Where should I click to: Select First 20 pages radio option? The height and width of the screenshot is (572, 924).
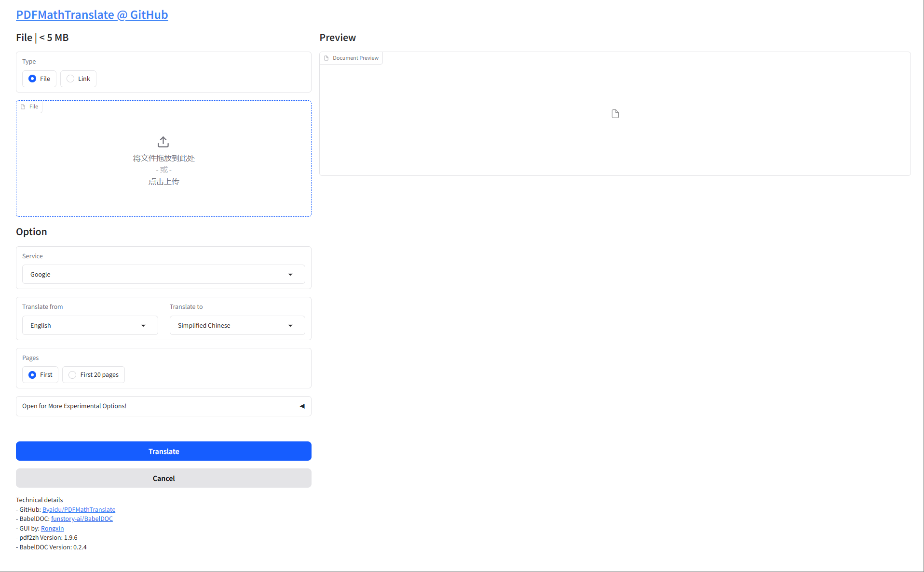pos(72,375)
